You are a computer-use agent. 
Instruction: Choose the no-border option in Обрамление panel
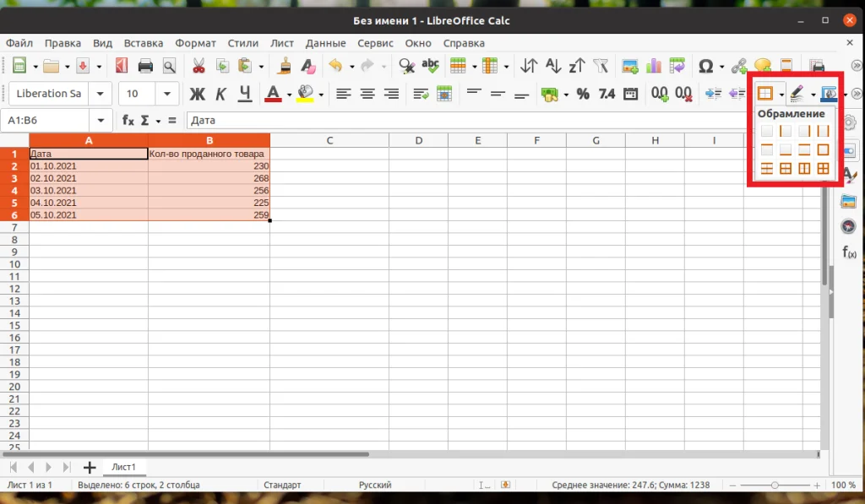767,131
